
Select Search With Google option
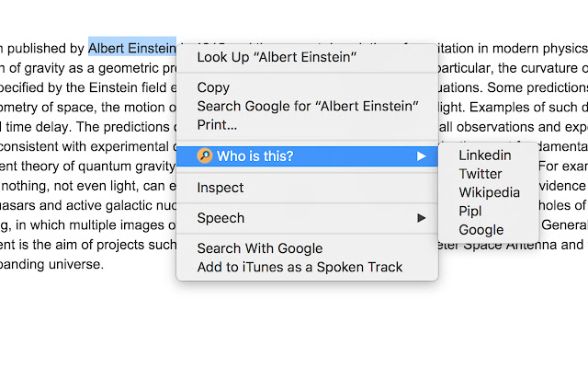point(260,248)
